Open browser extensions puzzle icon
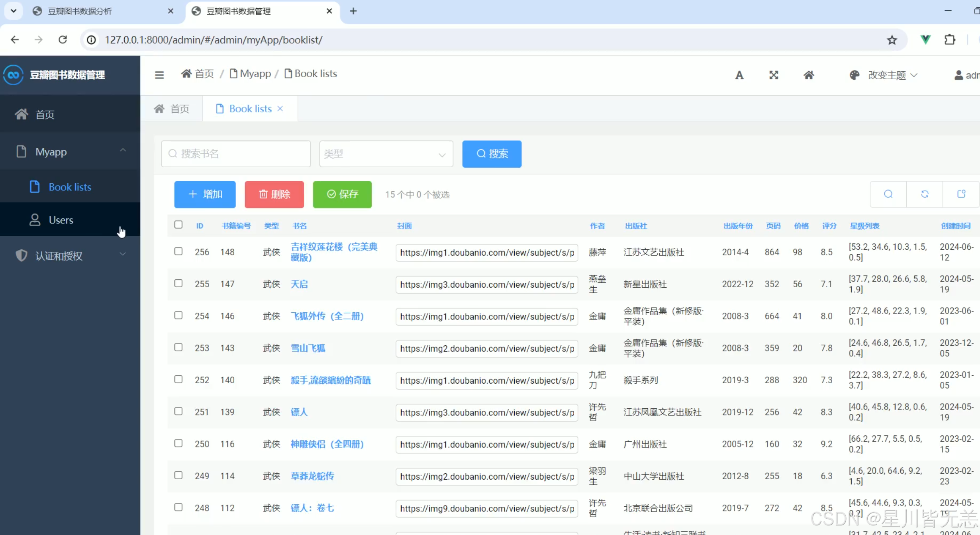Screen dimensions: 980x535 pyautogui.click(x=950, y=40)
